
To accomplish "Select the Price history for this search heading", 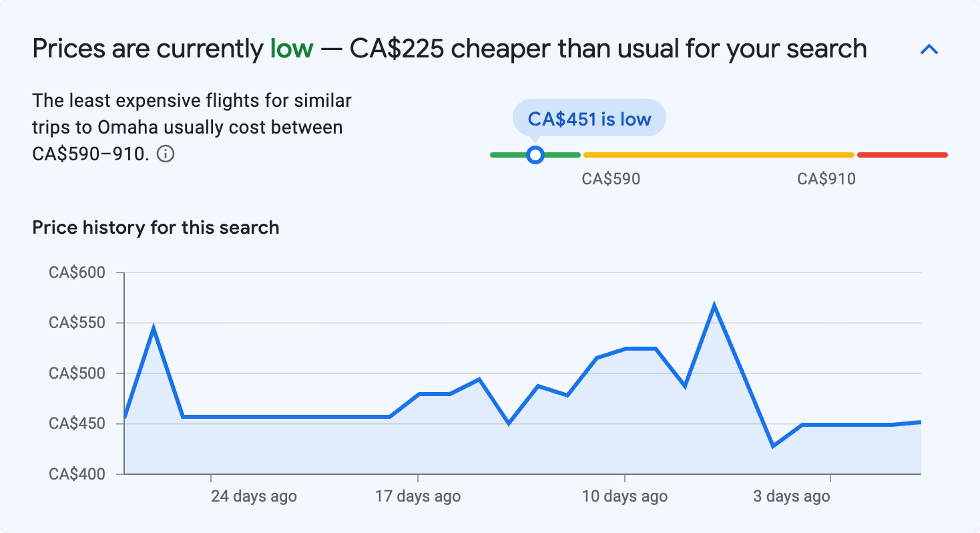I will [x=155, y=228].
